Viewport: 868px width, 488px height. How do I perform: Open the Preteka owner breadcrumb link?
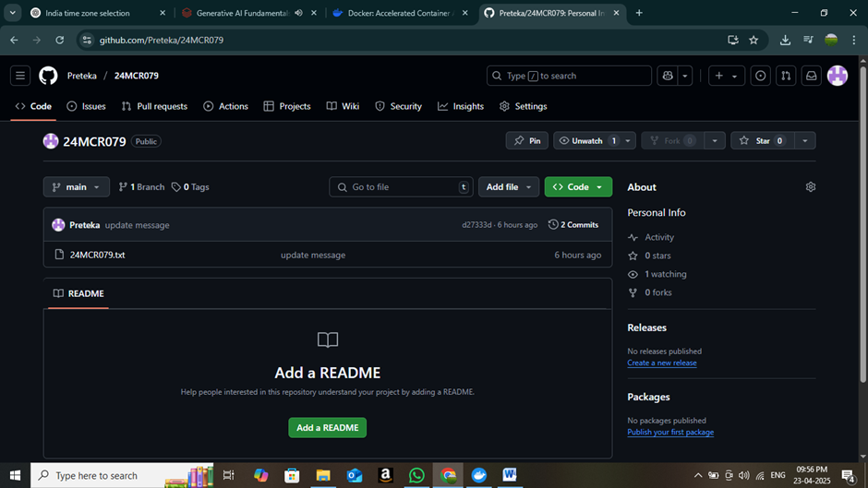pos(82,76)
